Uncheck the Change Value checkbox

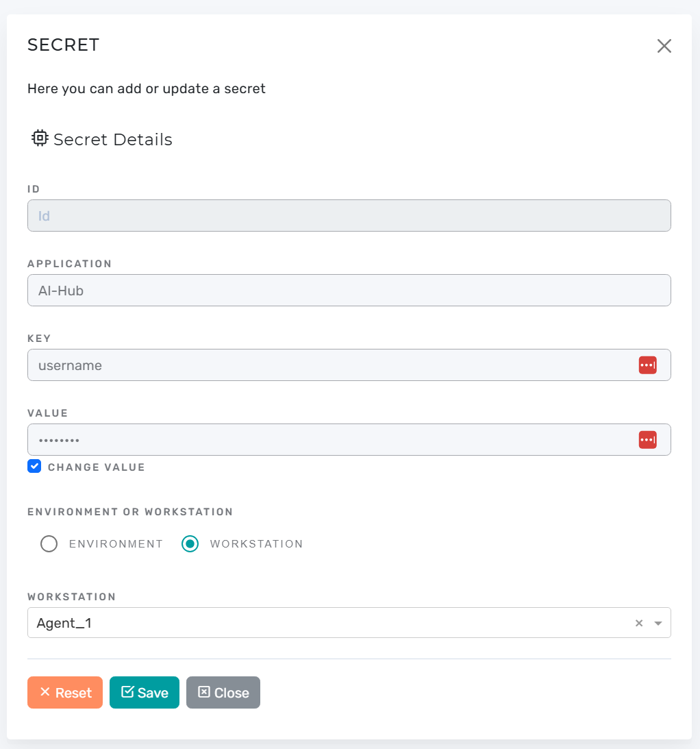click(34, 467)
